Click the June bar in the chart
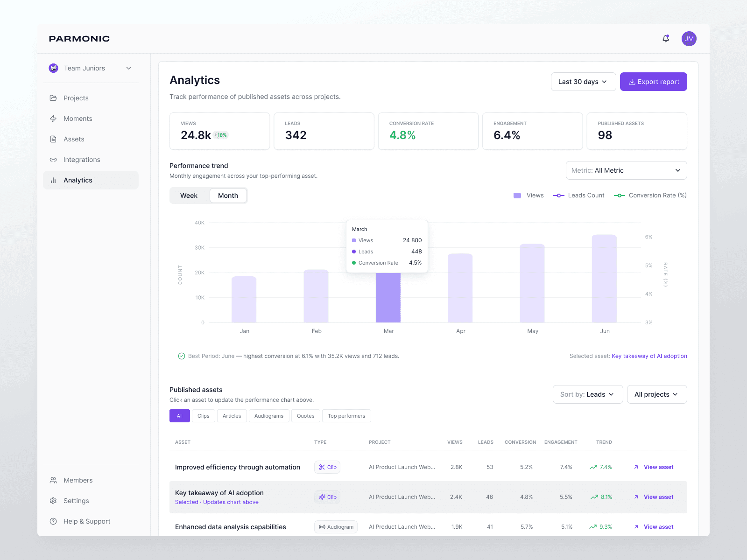The height and width of the screenshot is (560, 747). pos(604,279)
